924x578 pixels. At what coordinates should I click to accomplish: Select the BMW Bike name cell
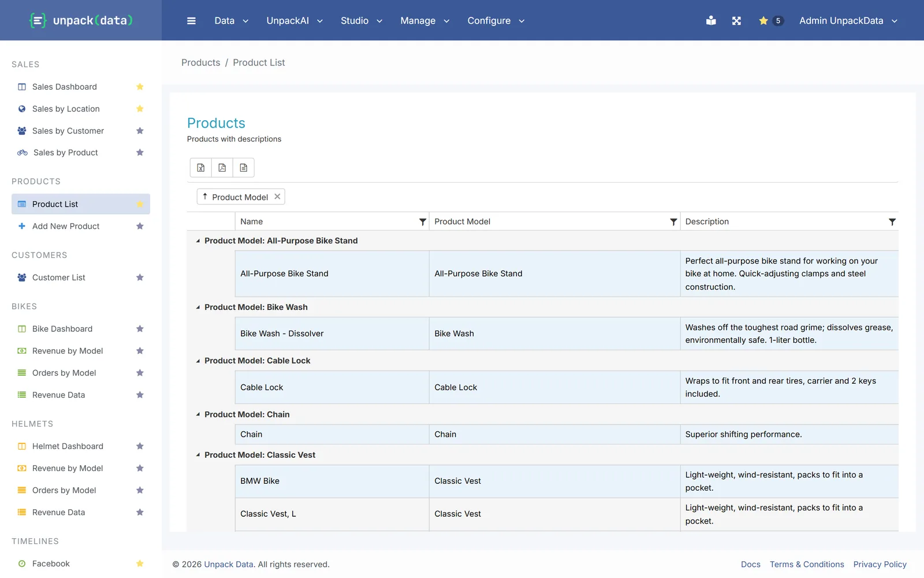[x=331, y=481]
